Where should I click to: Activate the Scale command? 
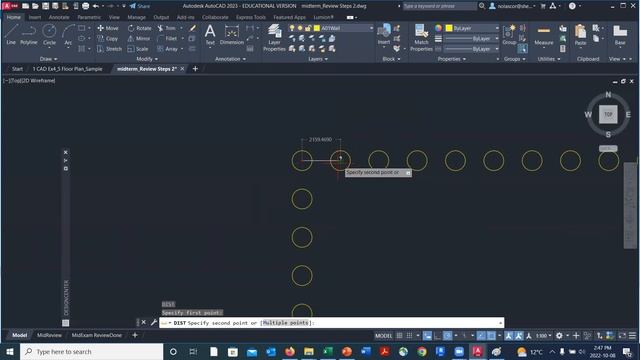click(x=138, y=49)
